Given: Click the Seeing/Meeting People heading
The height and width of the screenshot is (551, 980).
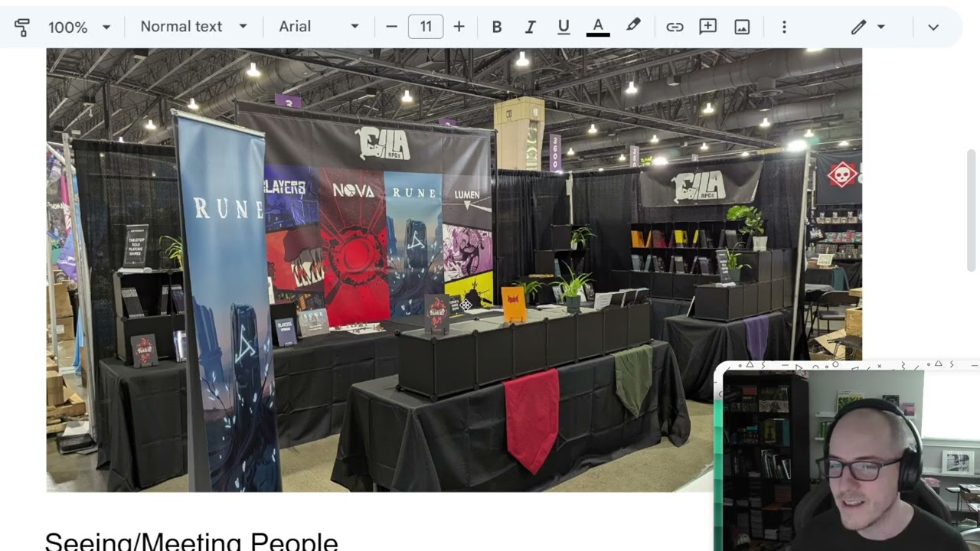Looking at the screenshot, I should [x=191, y=542].
